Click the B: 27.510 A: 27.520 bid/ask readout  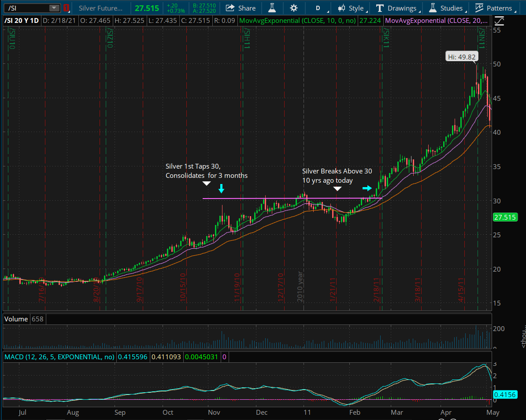point(204,8)
